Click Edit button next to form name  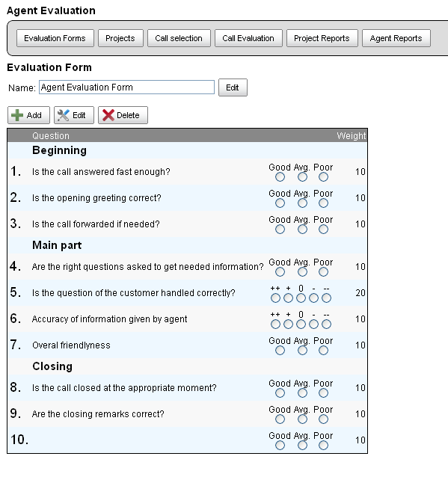tap(233, 87)
